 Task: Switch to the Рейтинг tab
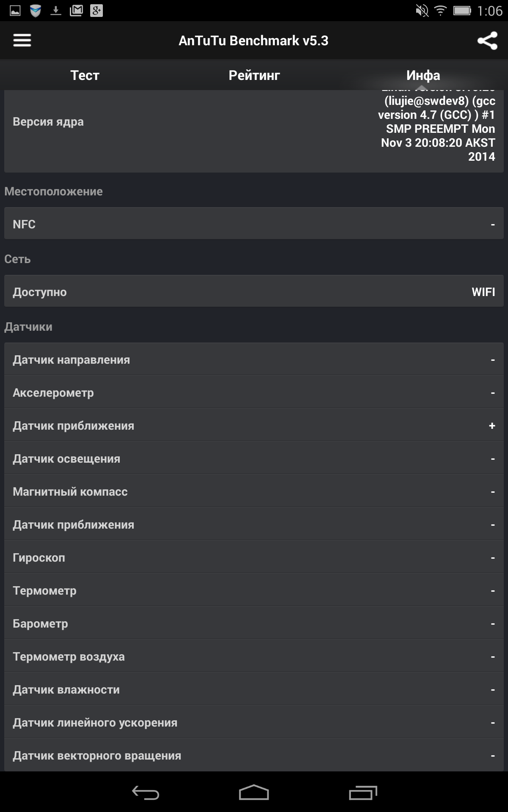(x=254, y=75)
